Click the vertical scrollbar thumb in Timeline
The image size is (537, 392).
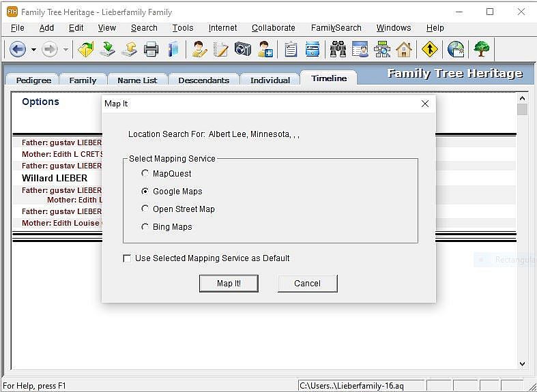click(522, 110)
